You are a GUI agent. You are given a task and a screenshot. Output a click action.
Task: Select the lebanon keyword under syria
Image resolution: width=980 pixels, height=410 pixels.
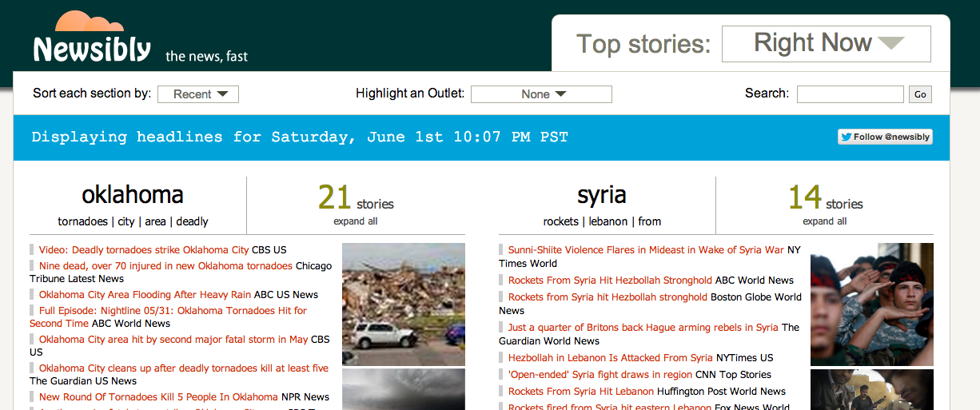(607, 221)
